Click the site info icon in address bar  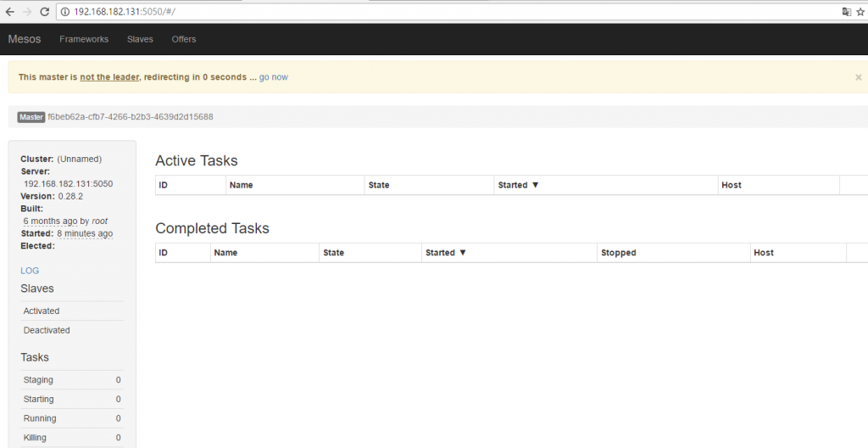point(65,12)
